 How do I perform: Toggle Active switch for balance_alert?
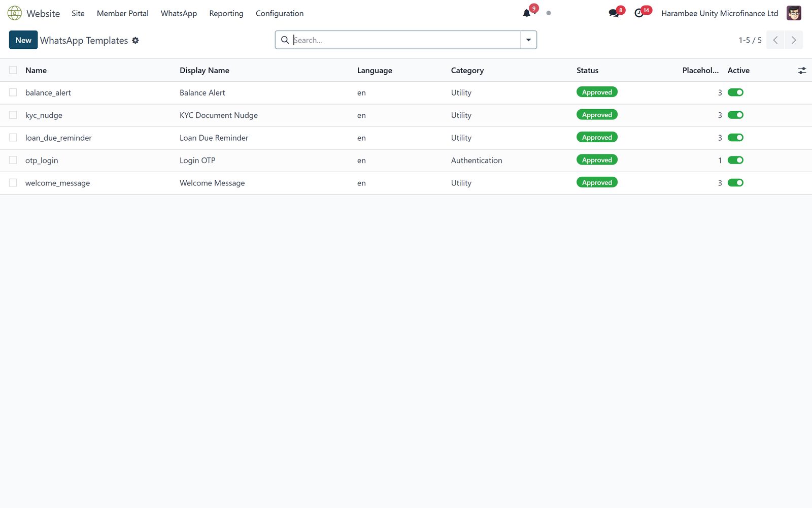(x=735, y=92)
